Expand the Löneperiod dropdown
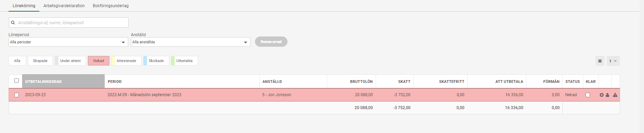Image resolution: width=644 pixels, height=133 pixels. [x=68, y=42]
